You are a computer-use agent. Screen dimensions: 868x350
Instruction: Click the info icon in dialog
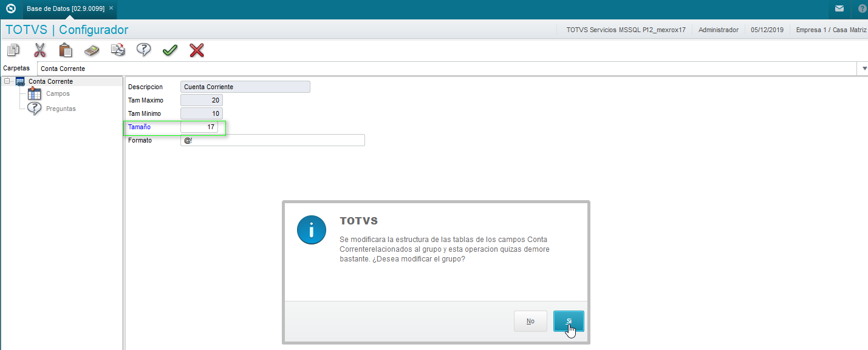[x=312, y=229]
